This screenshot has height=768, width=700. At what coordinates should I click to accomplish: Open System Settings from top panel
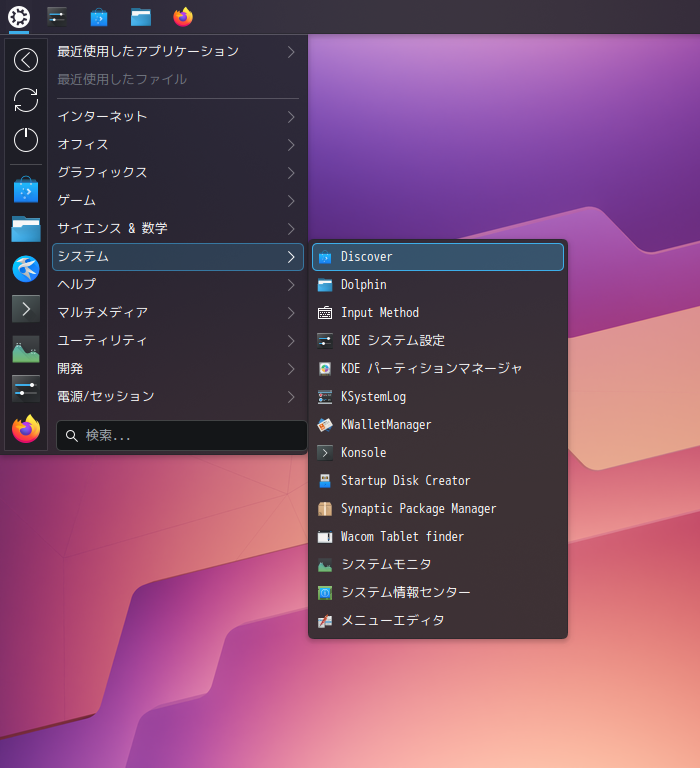tap(57, 17)
